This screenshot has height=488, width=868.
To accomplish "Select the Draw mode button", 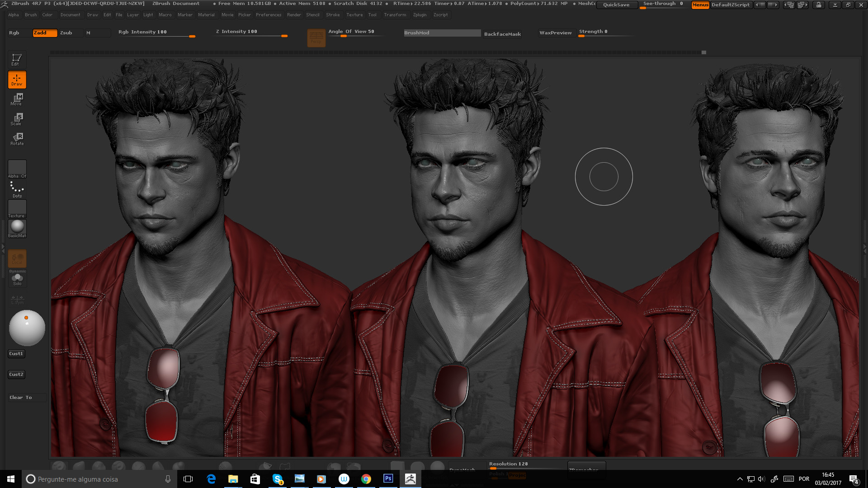I will (17, 80).
